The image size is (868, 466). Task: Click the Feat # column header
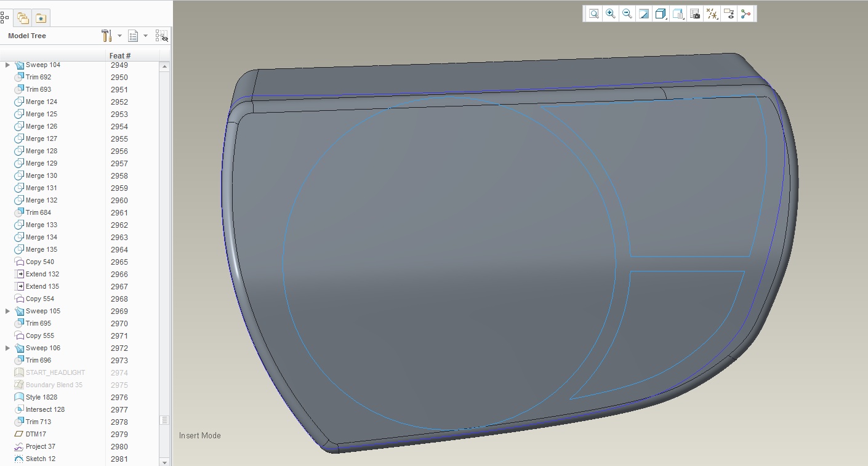[x=119, y=55]
